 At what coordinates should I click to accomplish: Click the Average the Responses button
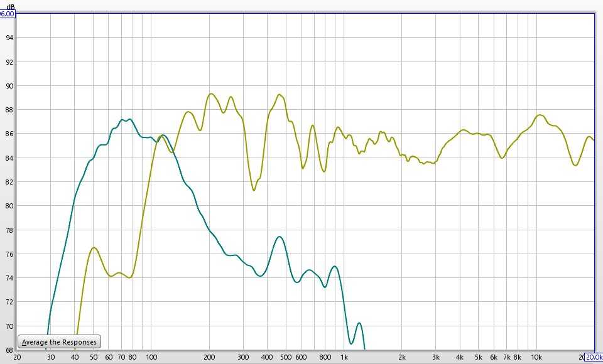[x=60, y=342]
